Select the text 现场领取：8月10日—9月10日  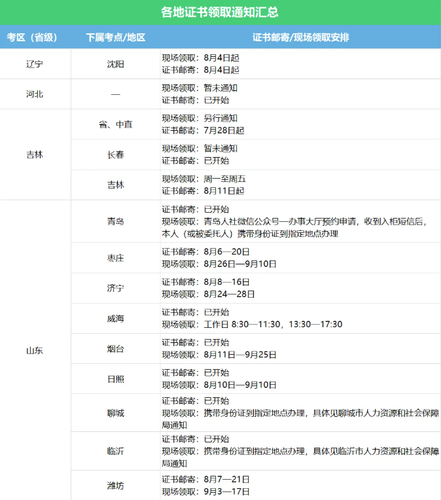point(219,385)
